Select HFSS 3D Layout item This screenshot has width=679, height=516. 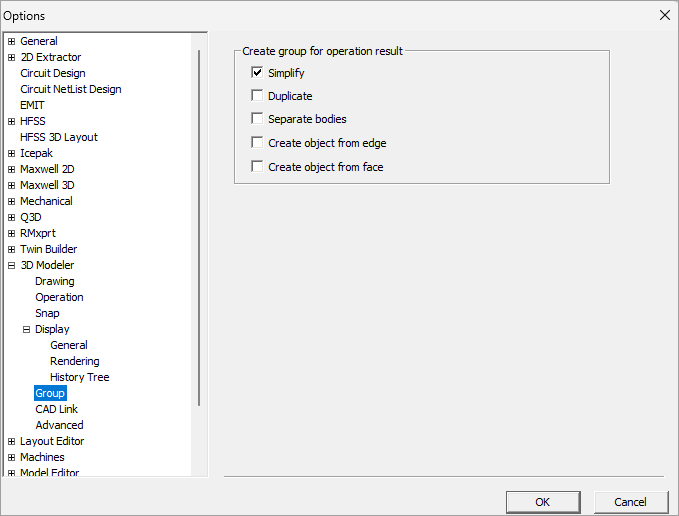(x=59, y=137)
